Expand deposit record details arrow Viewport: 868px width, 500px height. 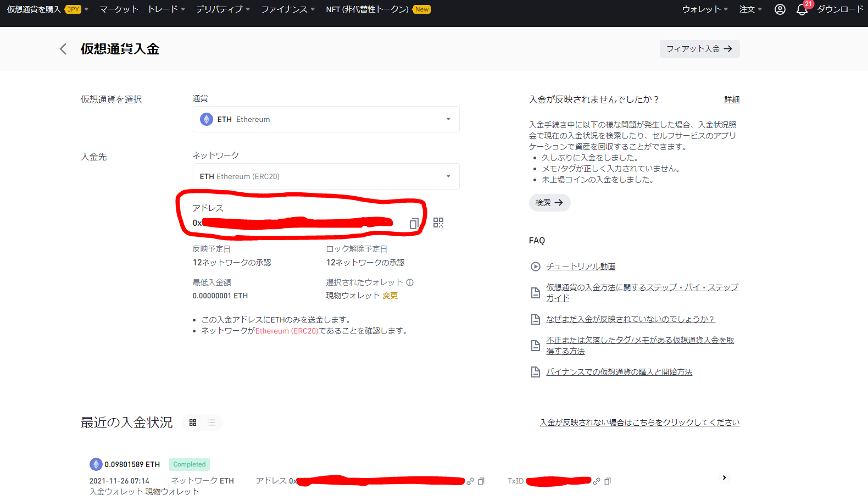pyautogui.click(x=724, y=477)
